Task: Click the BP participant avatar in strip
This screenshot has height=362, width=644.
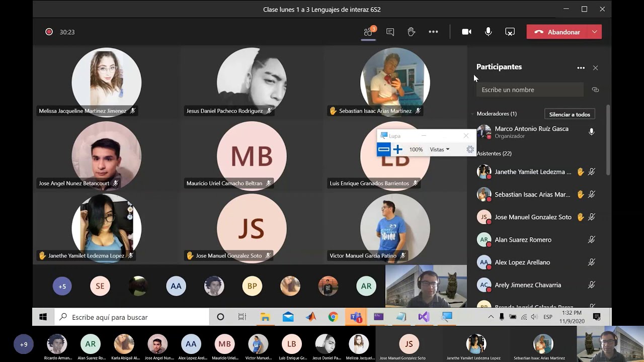Action: [x=252, y=286]
